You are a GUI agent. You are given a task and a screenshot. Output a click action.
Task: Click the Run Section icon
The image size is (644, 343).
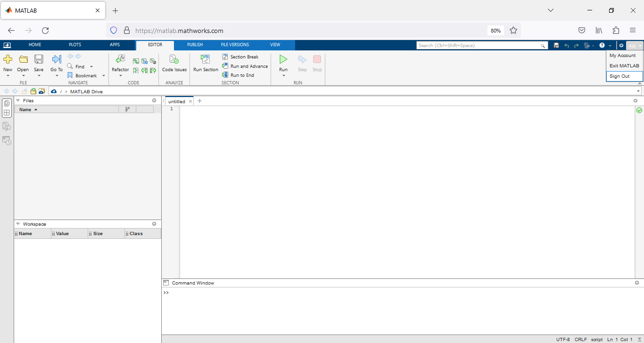click(206, 59)
